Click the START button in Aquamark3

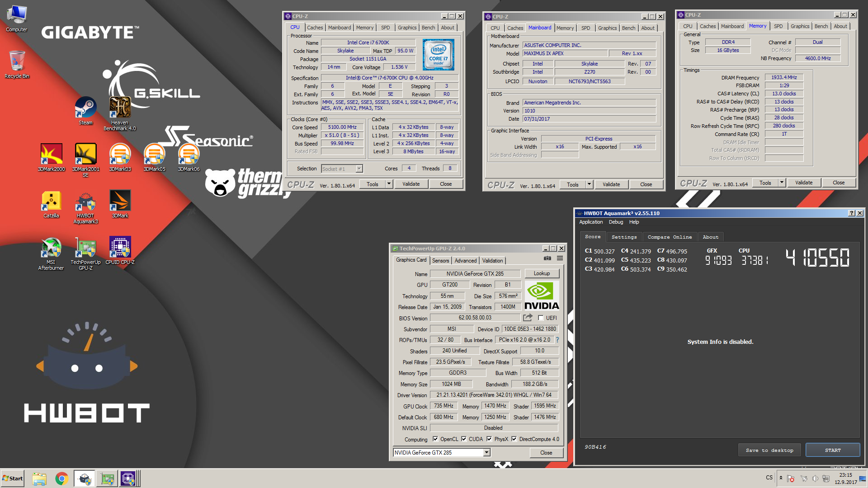[833, 450]
